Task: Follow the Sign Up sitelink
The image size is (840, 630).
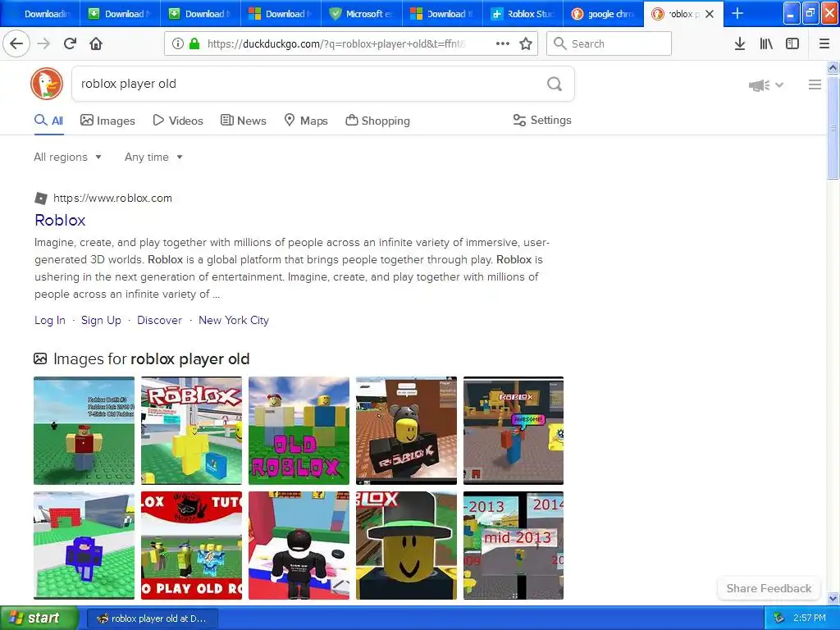Action: pos(101,320)
